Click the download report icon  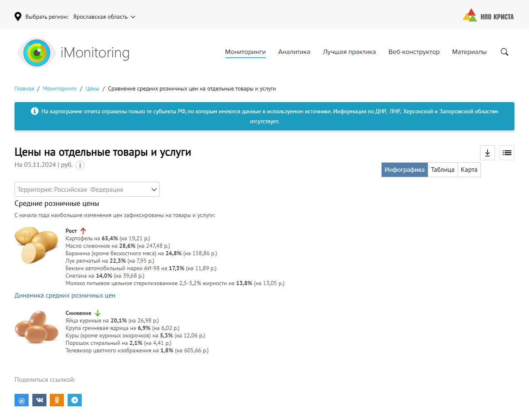[487, 153]
